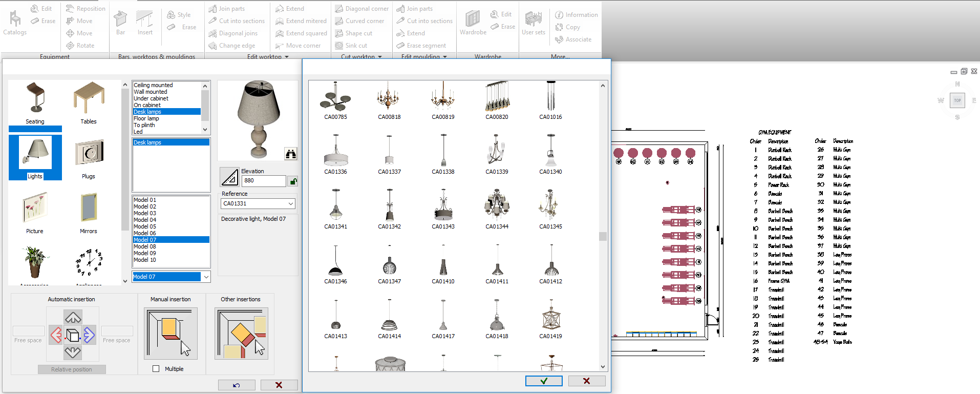Click the Relative position button
The width and height of the screenshot is (980, 394).
[x=72, y=369]
